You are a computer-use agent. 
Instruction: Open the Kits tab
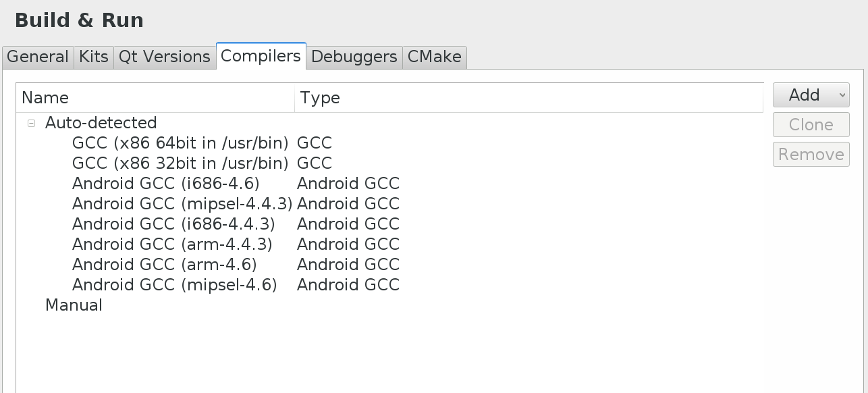coord(94,57)
